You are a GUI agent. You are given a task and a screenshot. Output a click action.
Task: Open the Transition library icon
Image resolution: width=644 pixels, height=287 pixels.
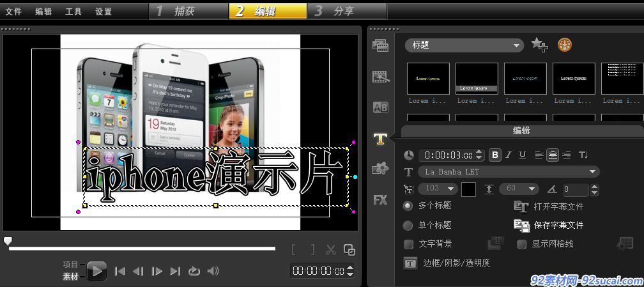pos(380,77)
